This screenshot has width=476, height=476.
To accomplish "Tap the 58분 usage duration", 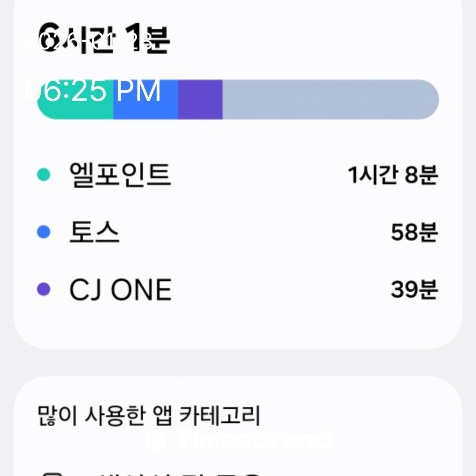I will [414, 232].
